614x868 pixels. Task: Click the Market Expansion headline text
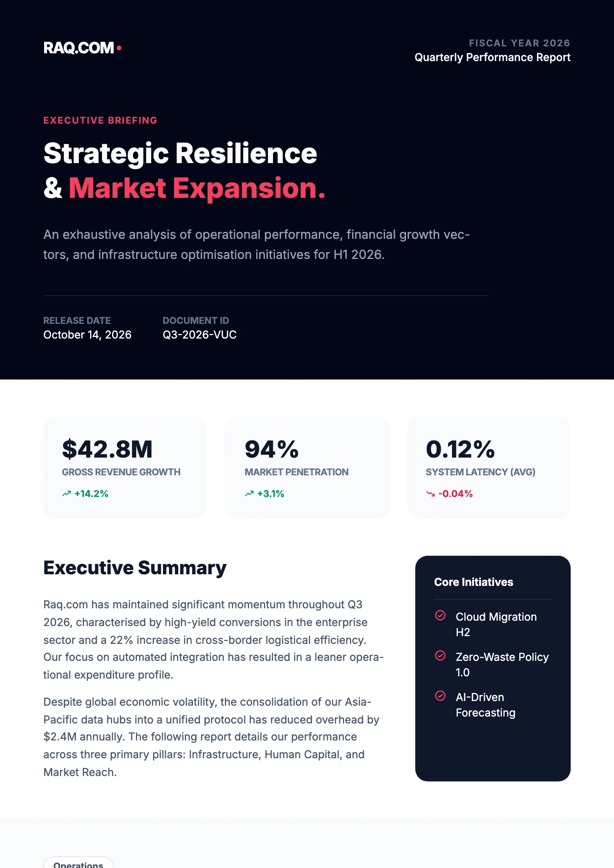pos(197,188)
